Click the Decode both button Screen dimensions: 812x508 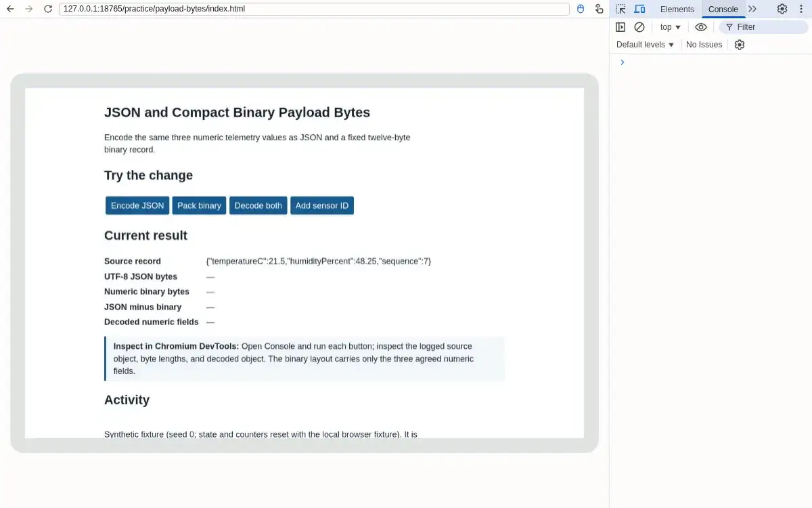click(x=258, y=205)
